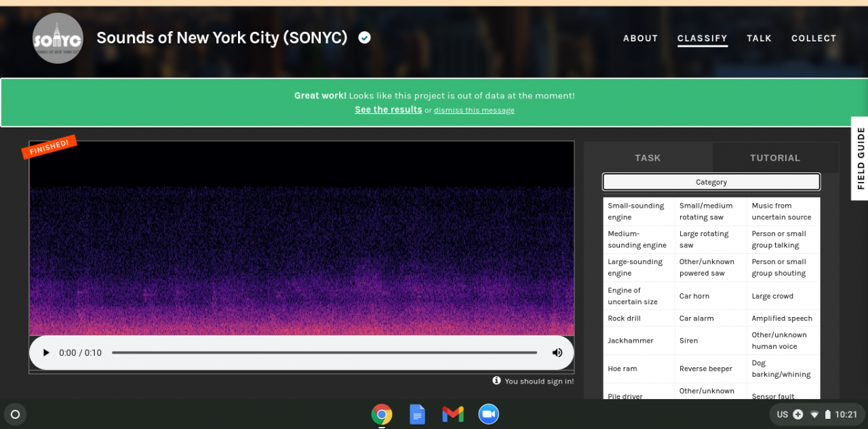Viewport: 868px width, 429px height.
Task: Click the SONYC project logo avatar
Action: pyautogui.click(x=58, y=38)
